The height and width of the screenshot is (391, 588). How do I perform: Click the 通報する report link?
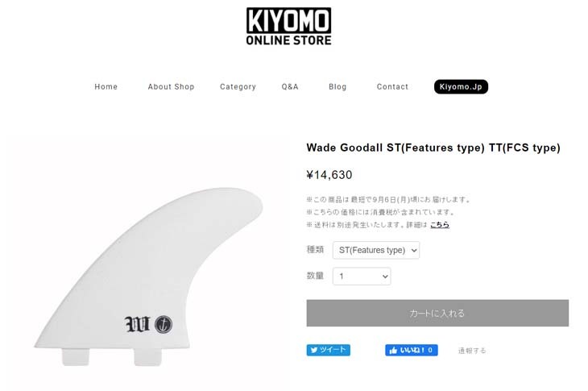coord(472,351)
